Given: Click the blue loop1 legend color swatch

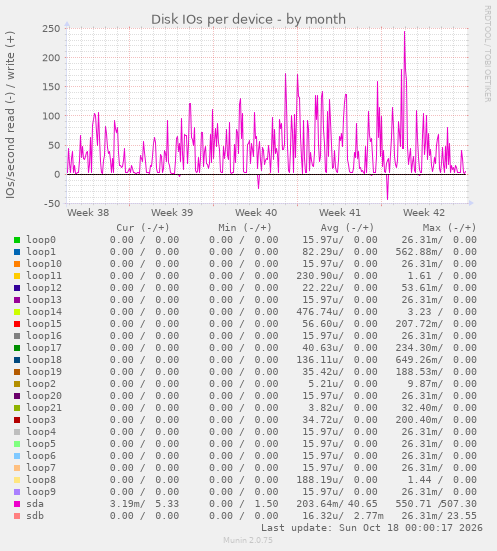Looking at the screenshot, I should coord(17,252).
